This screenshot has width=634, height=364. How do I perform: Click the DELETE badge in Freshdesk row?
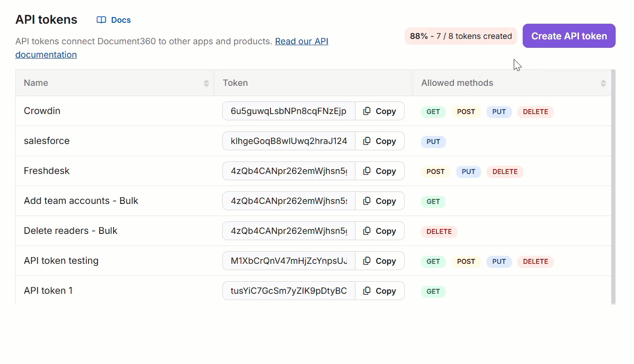[x=505, y=172]
